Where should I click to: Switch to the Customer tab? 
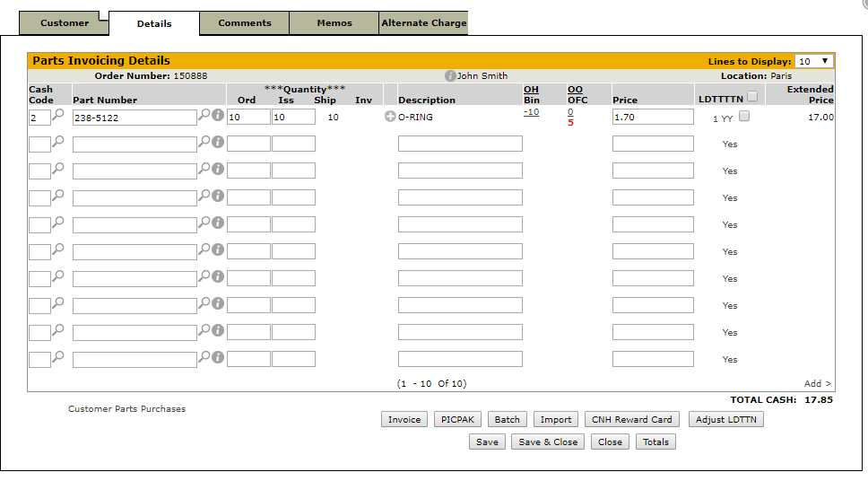(65, 23)
